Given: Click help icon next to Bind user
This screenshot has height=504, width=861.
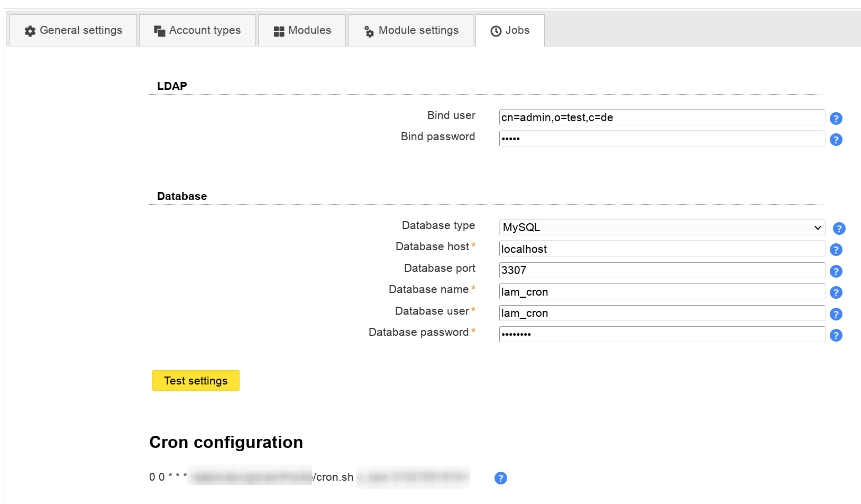Looking at the screenshot, I should [x=836, y=118].
